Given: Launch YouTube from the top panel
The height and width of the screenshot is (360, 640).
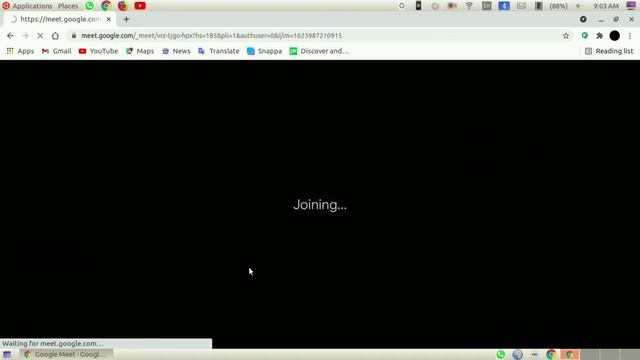Looking at the screenshot, I should pyautogui.click(x=140, y=6).
